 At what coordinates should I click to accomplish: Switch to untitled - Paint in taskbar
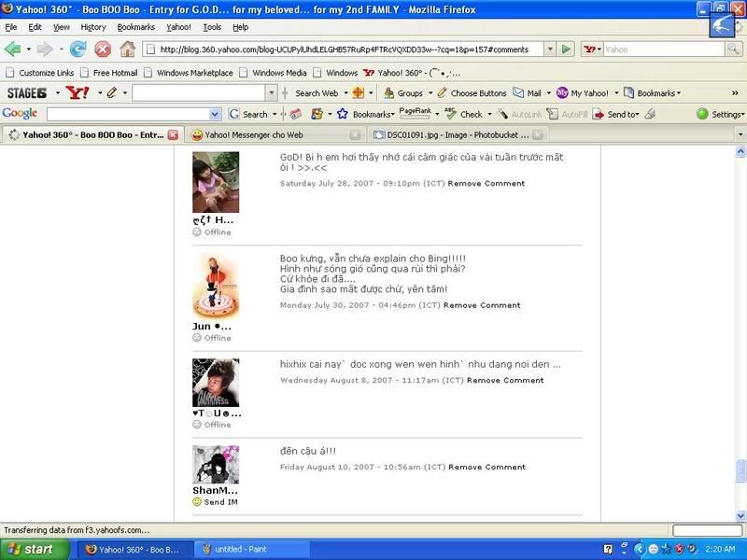tap(251, 549)
